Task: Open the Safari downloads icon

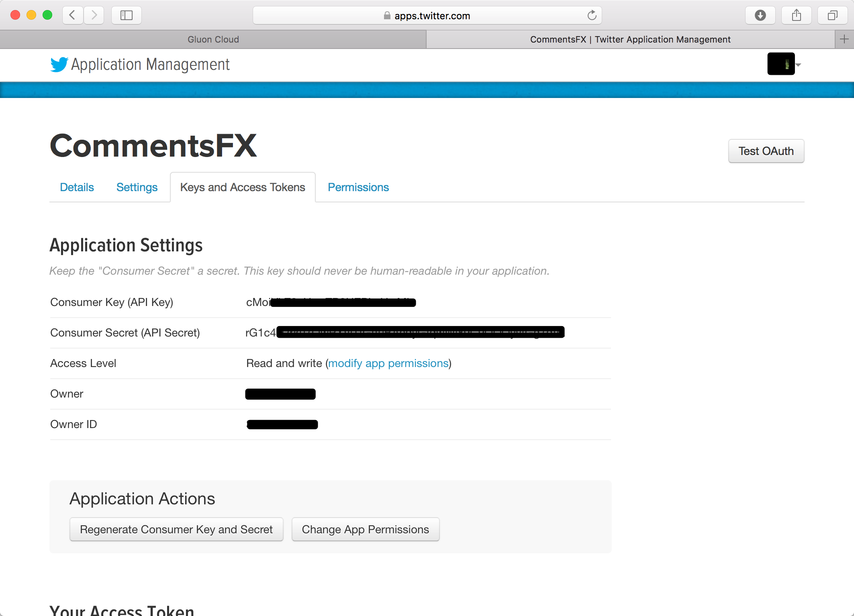Action: 760,15
